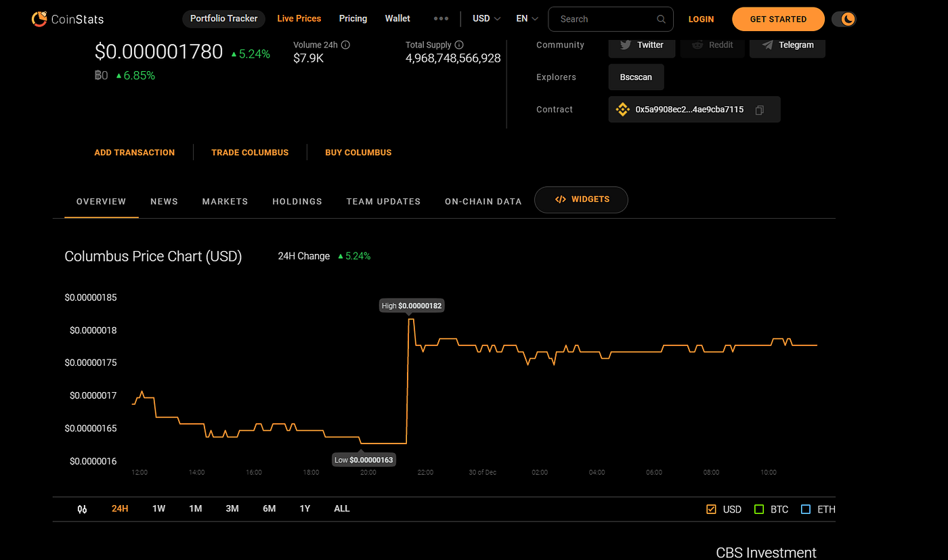Toggle dark mode moon switch
948x560 pixels.
click(844, 19)
